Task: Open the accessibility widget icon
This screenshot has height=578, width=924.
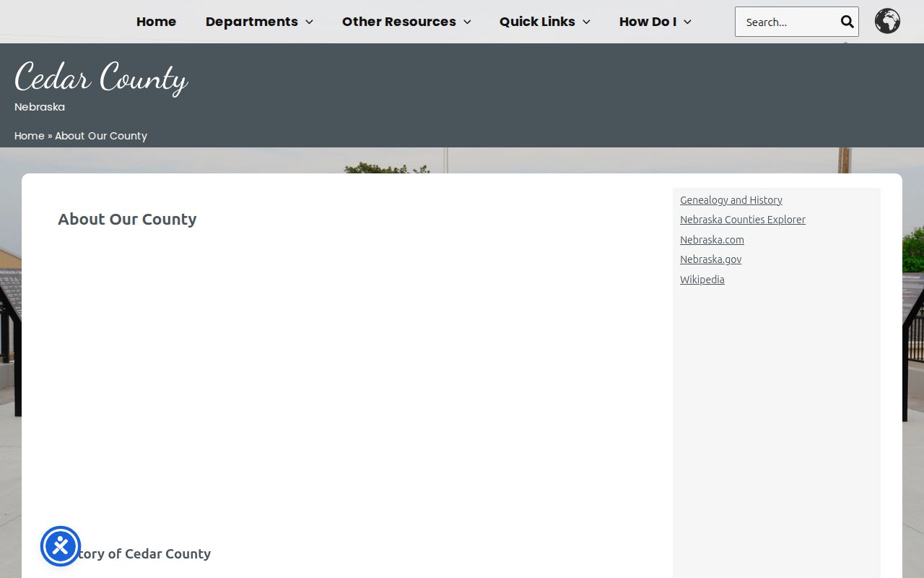Action: tap(61, 546)
